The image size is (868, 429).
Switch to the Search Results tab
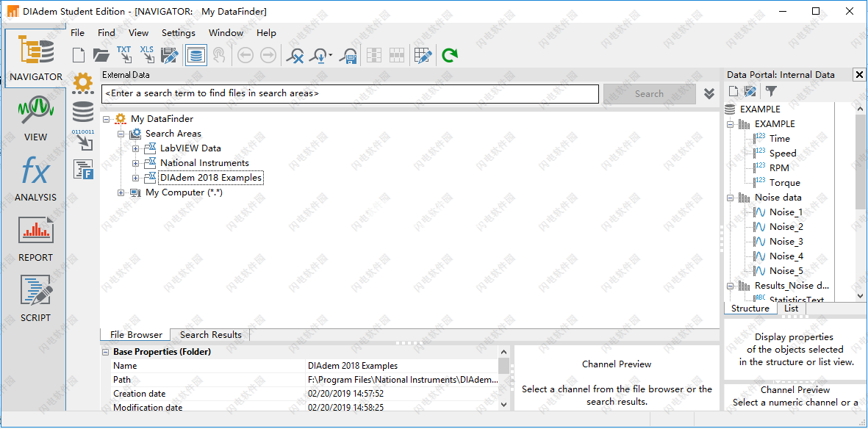coord(210,334)
